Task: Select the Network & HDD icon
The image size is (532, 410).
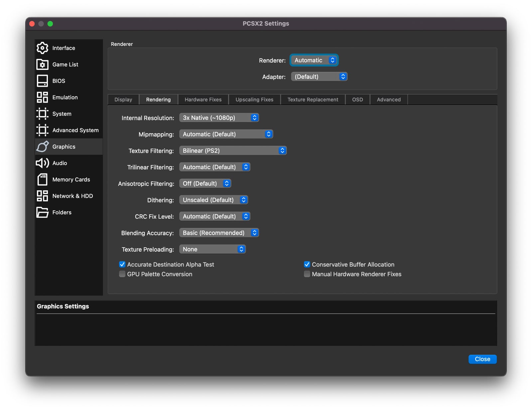Action: (x=42, y=196)
